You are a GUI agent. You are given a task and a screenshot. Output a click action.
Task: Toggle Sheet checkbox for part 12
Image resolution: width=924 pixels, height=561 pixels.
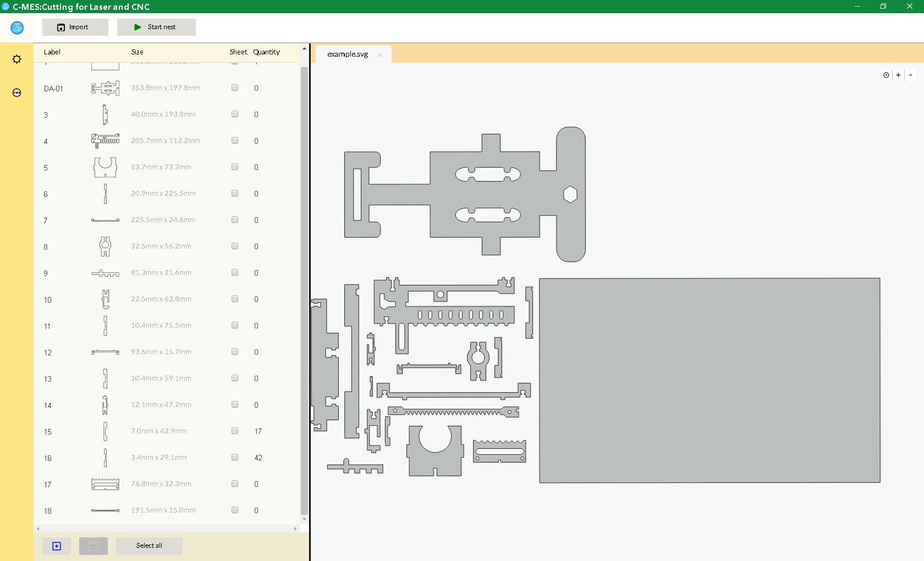point(235,351)
